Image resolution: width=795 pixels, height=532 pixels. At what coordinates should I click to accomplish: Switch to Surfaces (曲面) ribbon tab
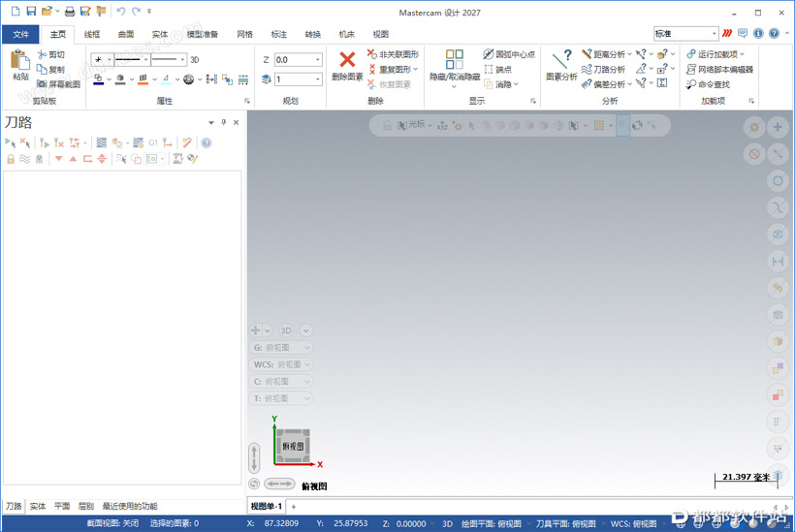[126, 34]
